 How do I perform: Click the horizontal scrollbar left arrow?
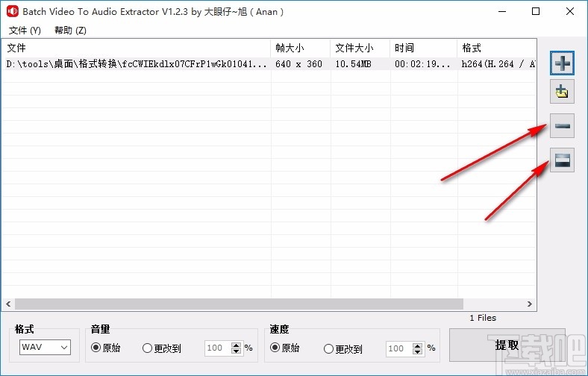(x=8, y=304)
